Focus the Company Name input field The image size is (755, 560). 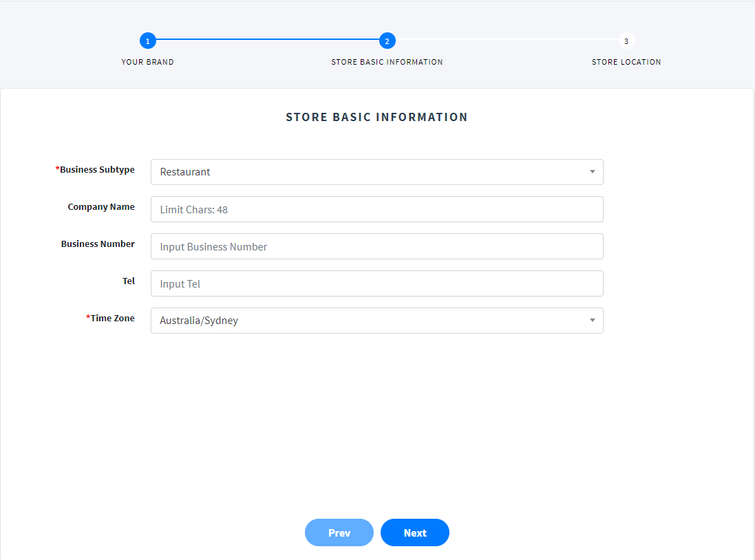[376, 209]
